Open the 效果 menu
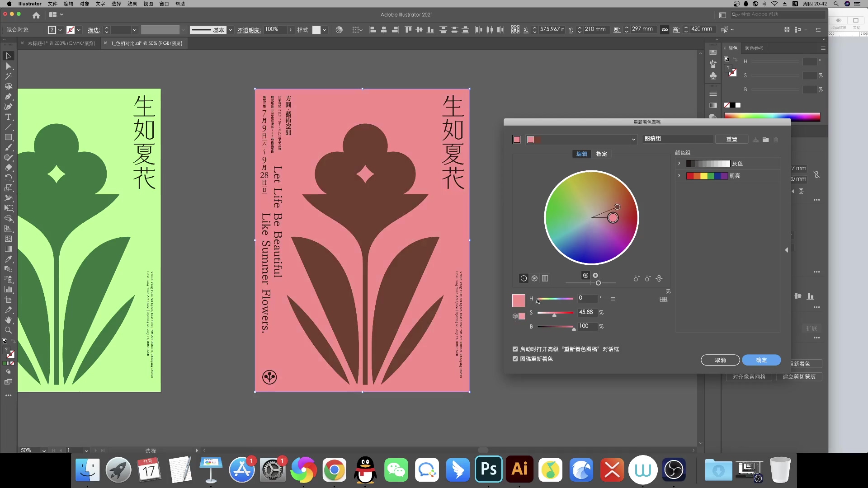The image size is (868, 488). click(132, 4)
